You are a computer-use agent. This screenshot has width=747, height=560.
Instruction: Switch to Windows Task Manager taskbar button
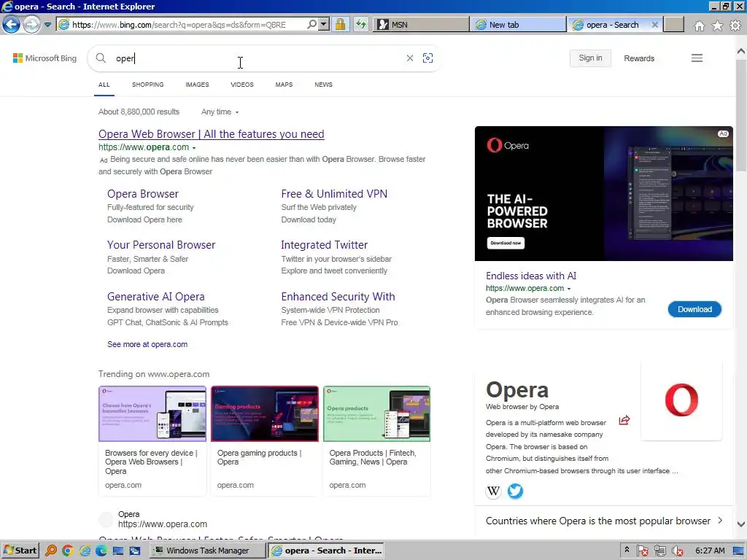[x=208, y=551]
